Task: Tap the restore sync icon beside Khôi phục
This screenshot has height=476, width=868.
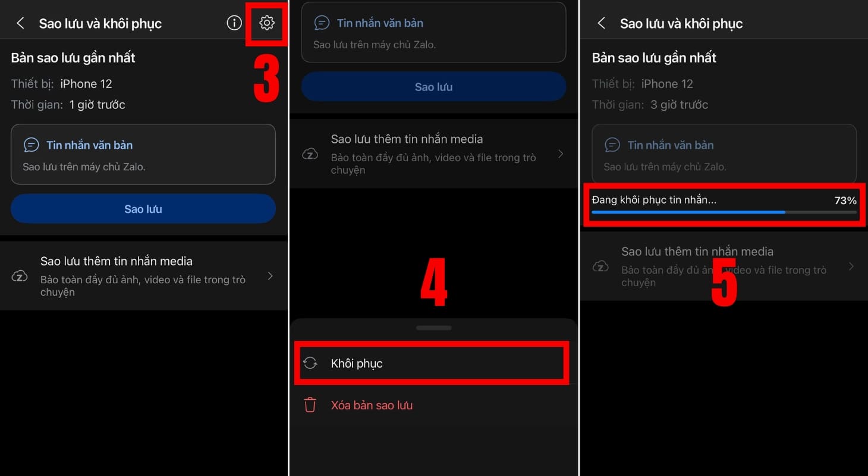Action: tap(310, 363)
